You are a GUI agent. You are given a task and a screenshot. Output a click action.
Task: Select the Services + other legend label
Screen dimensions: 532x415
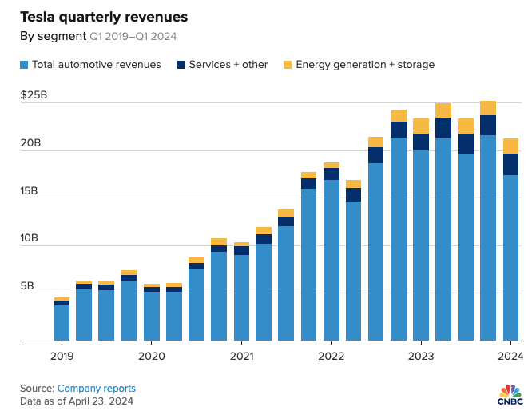(228, 65)
